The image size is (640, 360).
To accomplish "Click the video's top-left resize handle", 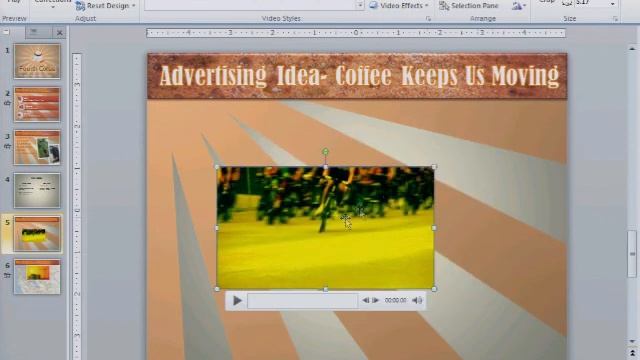I will tap(217, 167).
